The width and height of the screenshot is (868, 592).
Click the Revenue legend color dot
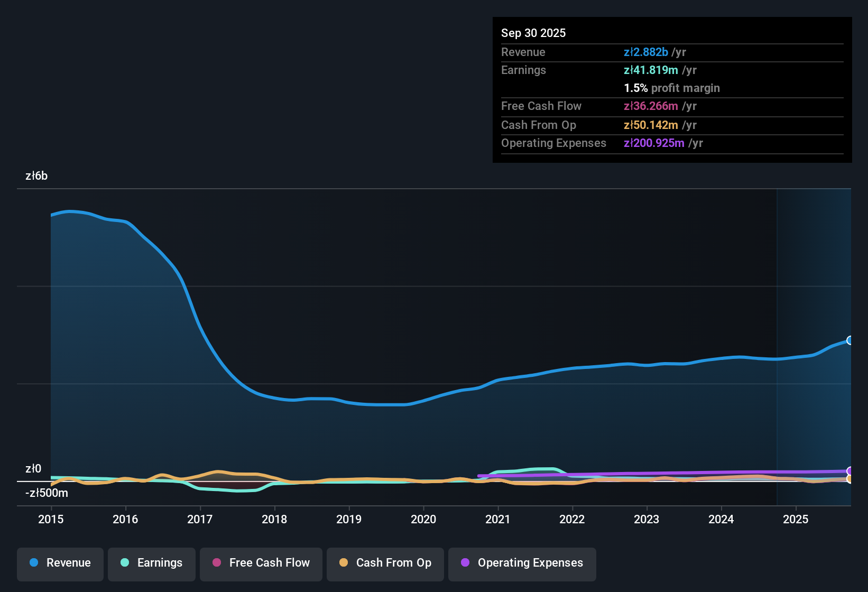click(x=34, y=563)
